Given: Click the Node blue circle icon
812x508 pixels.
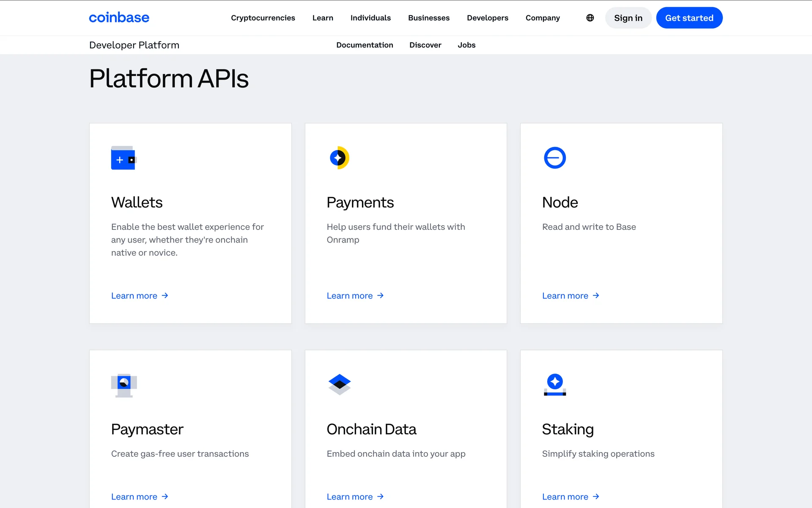Looking at the screenshot, I should pyautogui.click(x=554, y=158).
